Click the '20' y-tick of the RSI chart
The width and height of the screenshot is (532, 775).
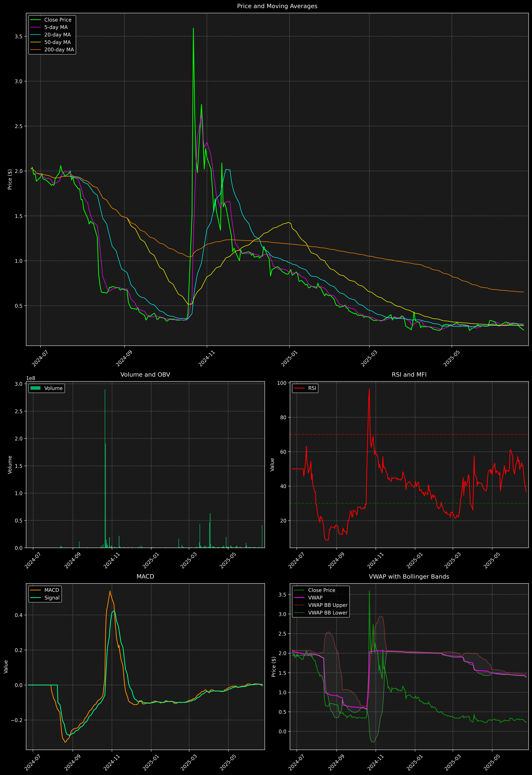[x=283, y=521]
